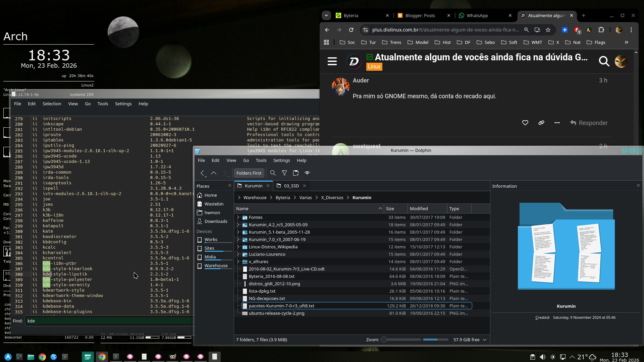Image resolution: width=644 pixels, height=362 pixels.
Task: Click the forum search magnifier icon
Action: (x=604, y=61)
